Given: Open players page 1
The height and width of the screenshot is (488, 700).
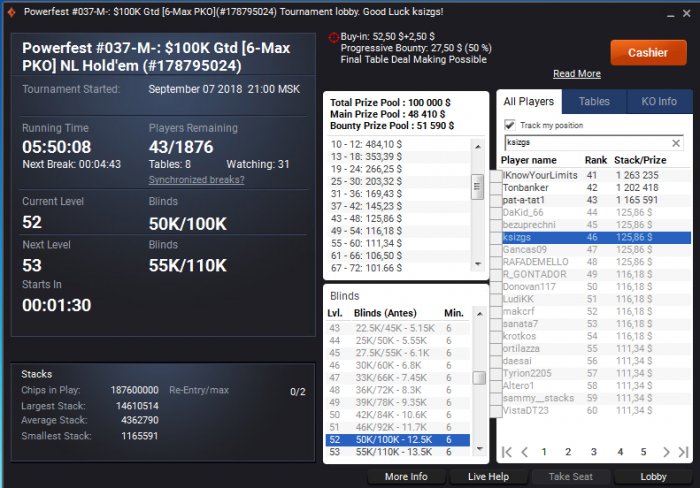Looking at the screenshot, I should [x=544, y=452].
